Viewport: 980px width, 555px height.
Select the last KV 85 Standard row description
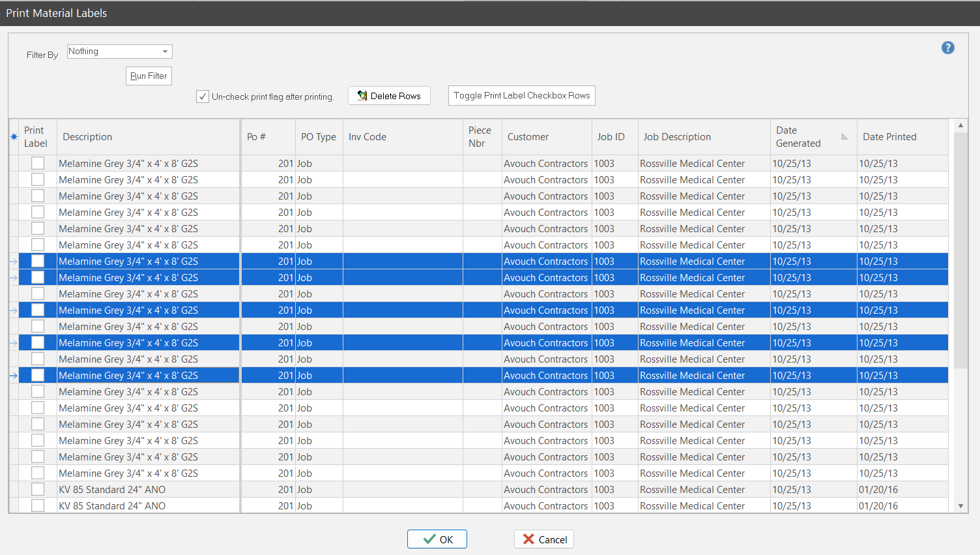112,506
